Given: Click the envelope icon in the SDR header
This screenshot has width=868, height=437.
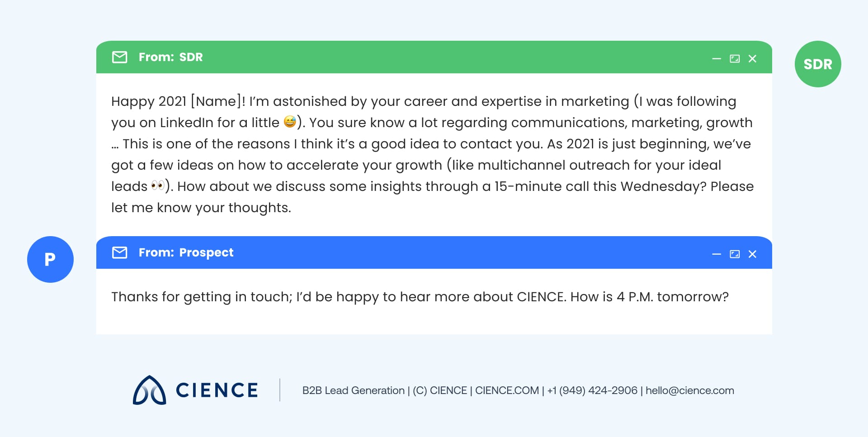Looking at the screenshot, I should (119, 57).
